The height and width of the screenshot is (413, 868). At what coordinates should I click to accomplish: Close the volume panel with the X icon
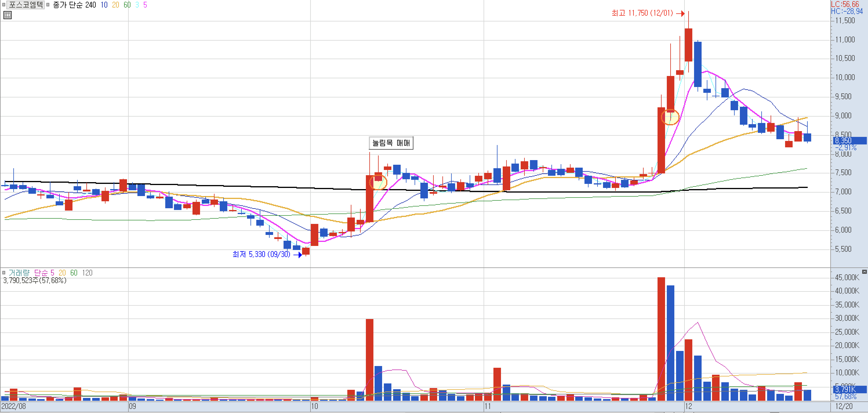864,271
